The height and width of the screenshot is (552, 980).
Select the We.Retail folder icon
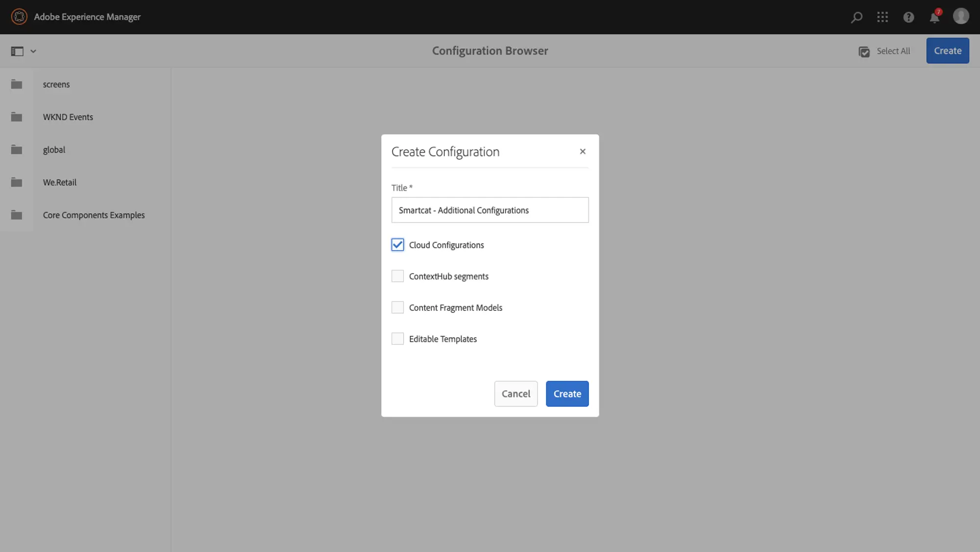[17, 182]
